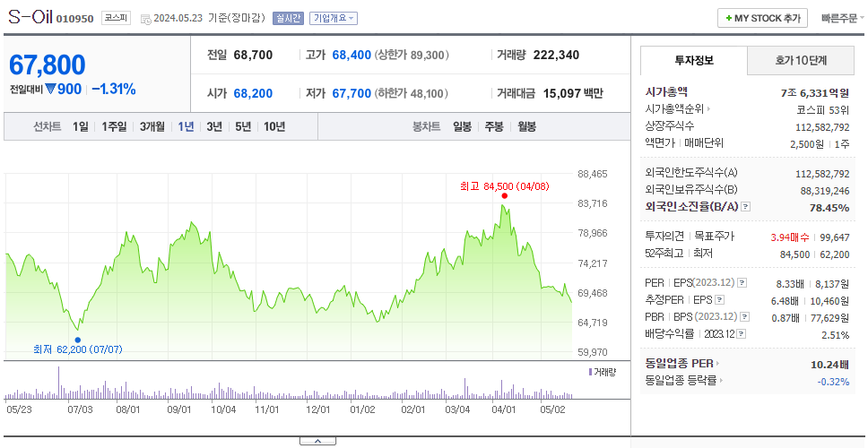The image size is (868, 448).
Task: Click the 전일 68,700 value
Action: point(253,56)
